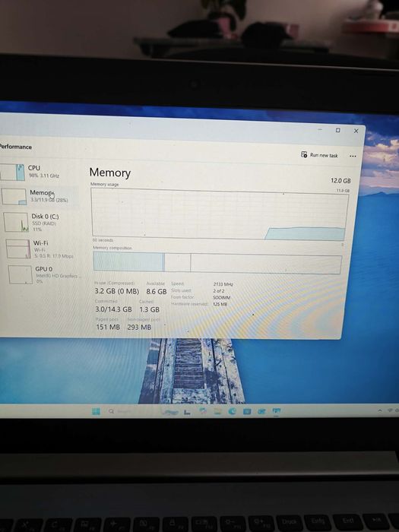
Task: Click the SODIMM form factor value
Action: coord(222,298)
